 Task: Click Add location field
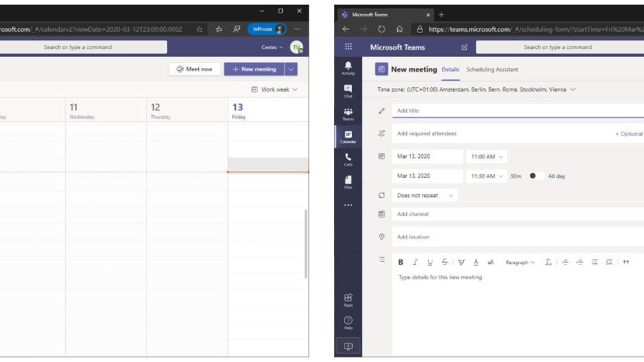click(x=518, y=237)
